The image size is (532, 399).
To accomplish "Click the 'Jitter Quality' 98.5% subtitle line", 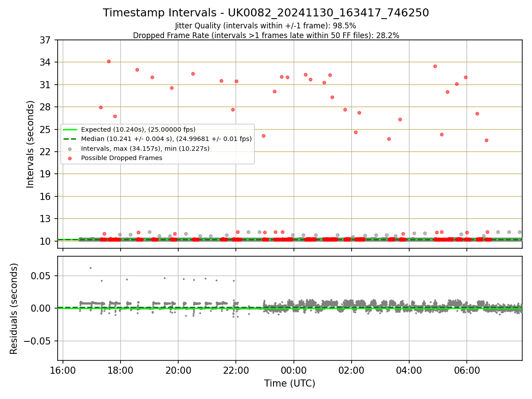I will point(266,26).
